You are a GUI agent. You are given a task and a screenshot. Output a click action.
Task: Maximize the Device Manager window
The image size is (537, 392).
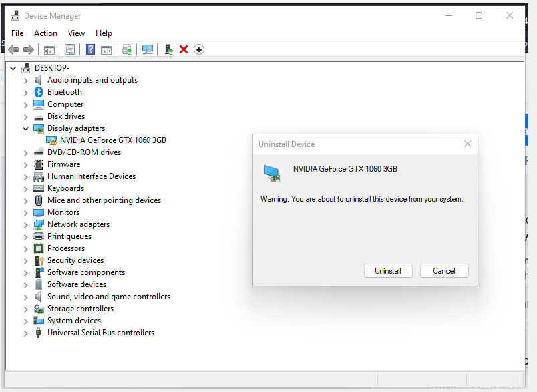click(x=479, y=15)
